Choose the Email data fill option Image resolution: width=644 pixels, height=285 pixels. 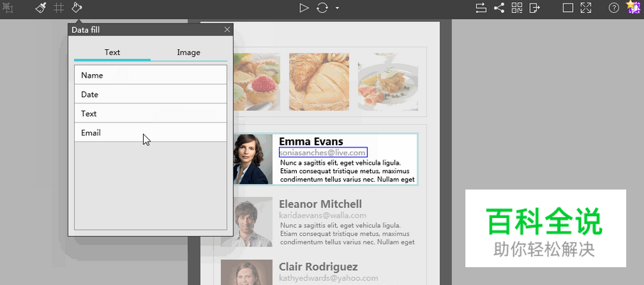pyautogui.click(x=150, y=133)
